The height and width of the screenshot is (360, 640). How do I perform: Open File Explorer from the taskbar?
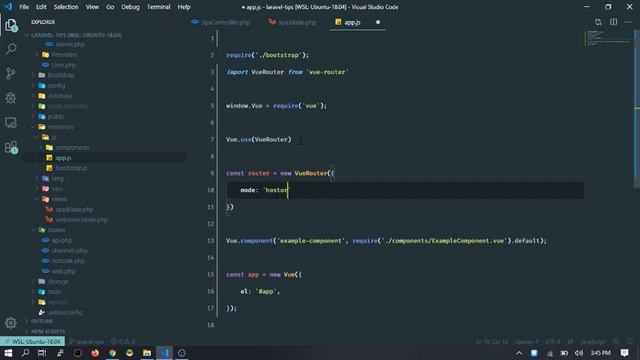click(147, 353)
